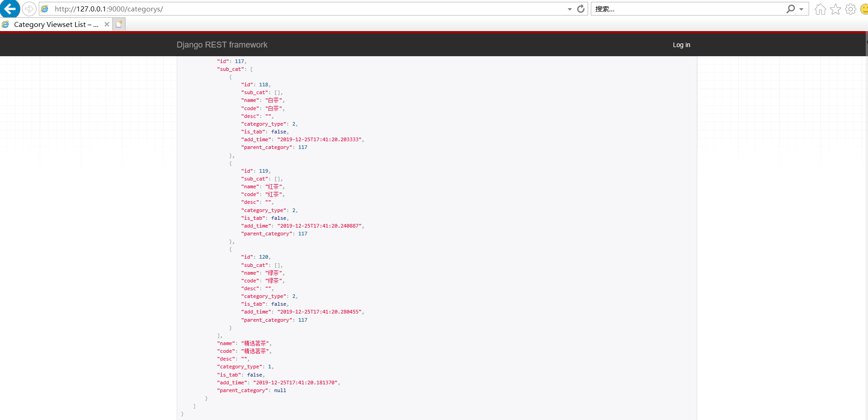Open the search provider dropdown arrow

tap(801, 9)
